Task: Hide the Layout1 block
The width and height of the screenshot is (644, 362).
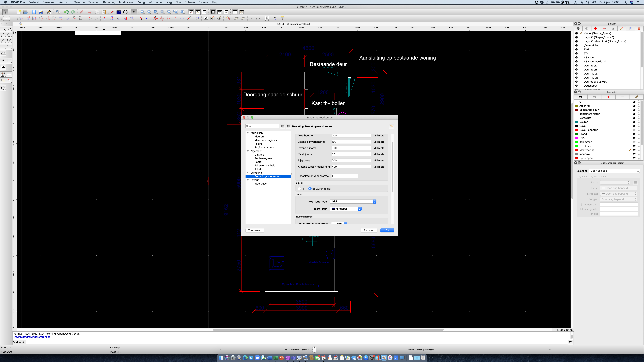Action: tap(576, 38)
